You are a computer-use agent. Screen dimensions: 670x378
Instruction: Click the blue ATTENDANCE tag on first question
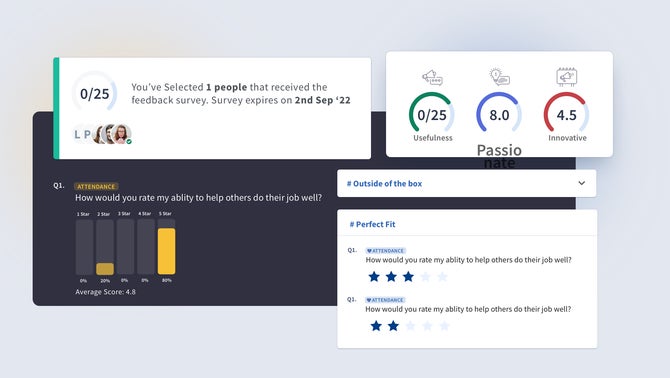[x=385, y=251]
